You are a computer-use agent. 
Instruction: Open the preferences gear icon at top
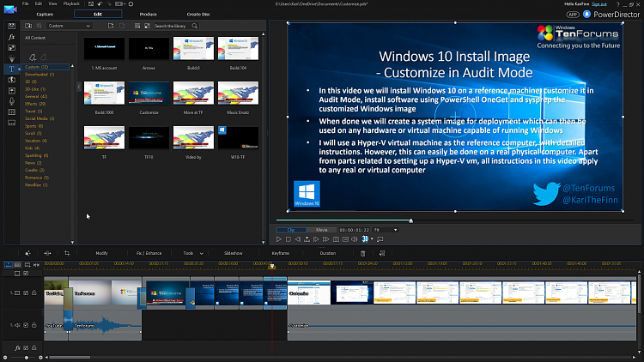[131, 3]
